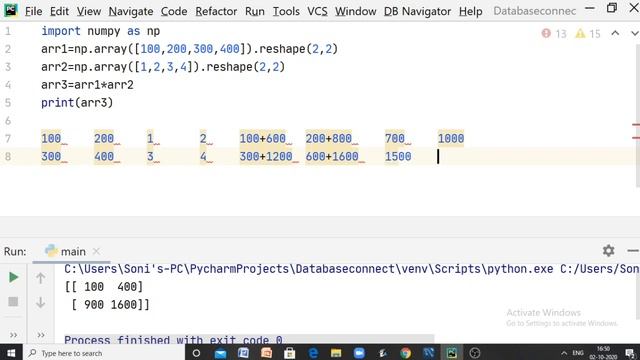Click the python.exe path in console output
The height and width of the screenshot is (360, 640).
click(309, 269)
